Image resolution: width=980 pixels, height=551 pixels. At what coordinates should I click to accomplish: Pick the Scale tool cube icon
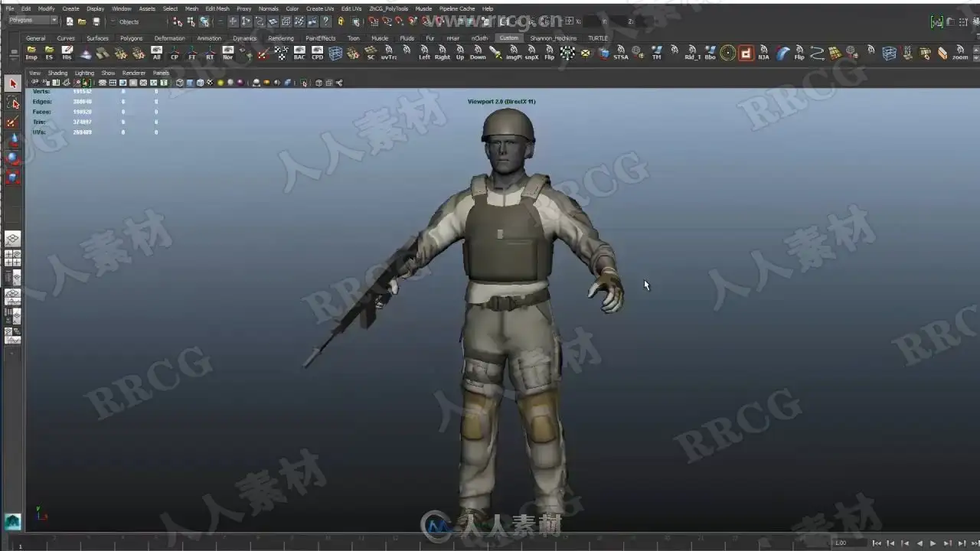(x=12, y=178)
